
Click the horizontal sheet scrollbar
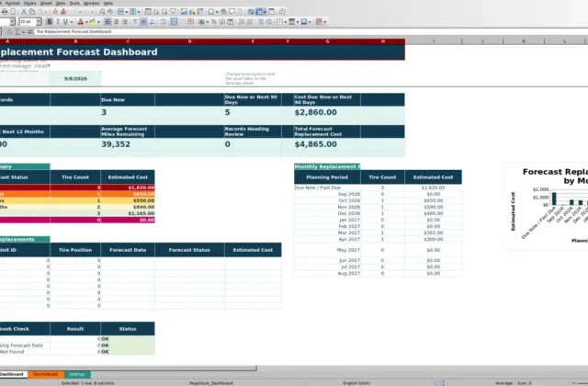point(129,369)
